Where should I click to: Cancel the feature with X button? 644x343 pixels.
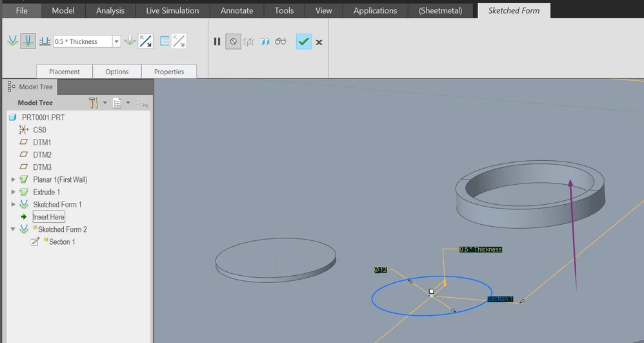(319, 42)
